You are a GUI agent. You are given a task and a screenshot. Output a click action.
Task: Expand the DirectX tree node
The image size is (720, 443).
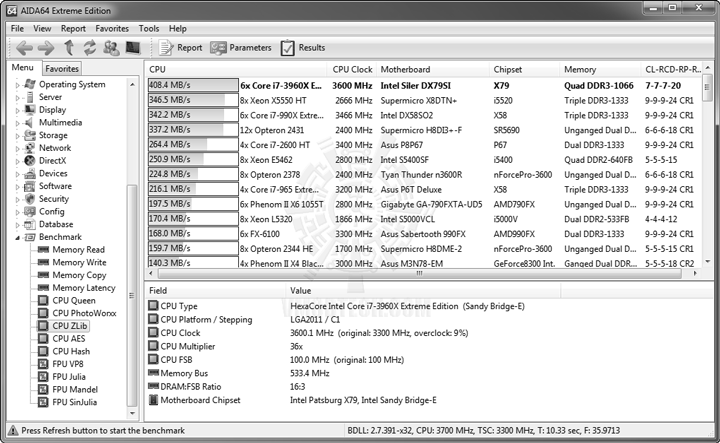click(x=18, y=161)
